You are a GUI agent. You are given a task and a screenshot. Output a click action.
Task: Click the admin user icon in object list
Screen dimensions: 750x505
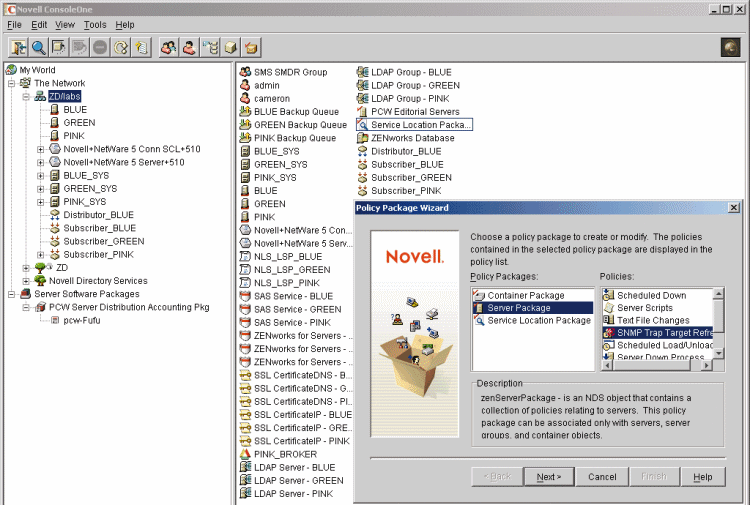tap(245, 85)
